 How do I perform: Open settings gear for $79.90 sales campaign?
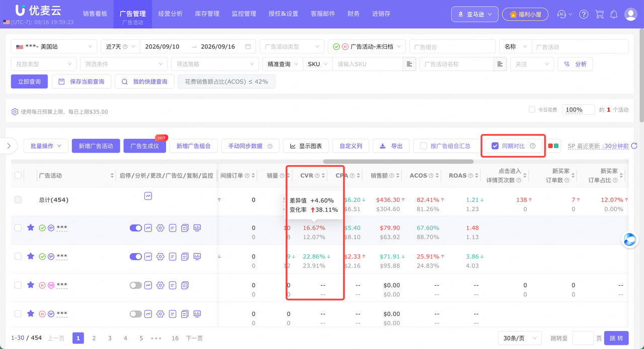pos(160,228)
